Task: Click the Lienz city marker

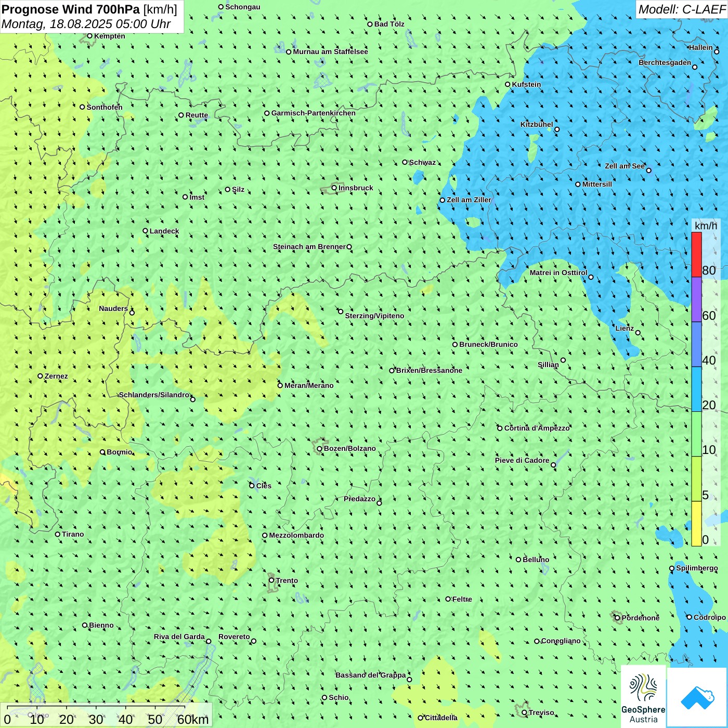Action: click(x=638, y=333)
